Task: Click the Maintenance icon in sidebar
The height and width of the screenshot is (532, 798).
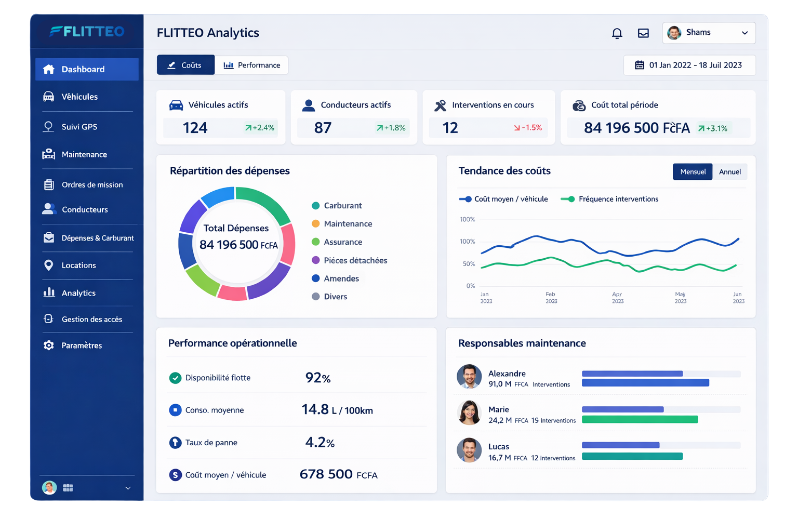Action: [48, 154]
